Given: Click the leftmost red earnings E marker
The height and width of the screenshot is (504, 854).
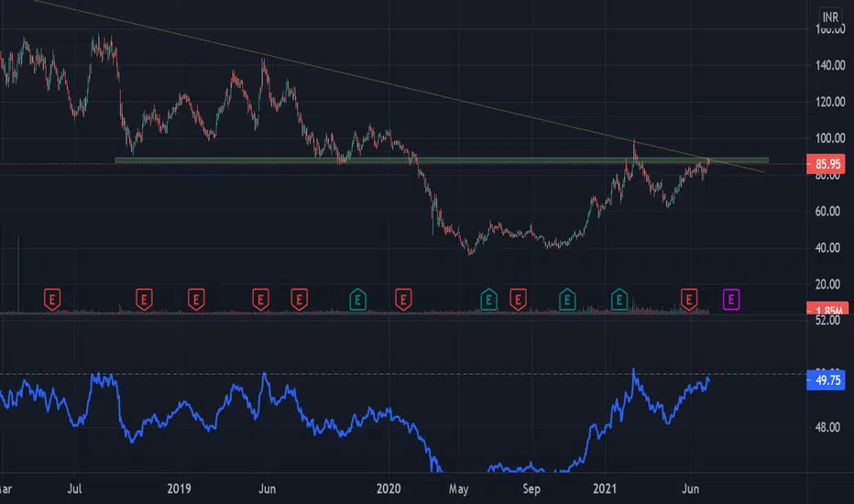Looking at the screenshot, I should click(x=52, y=299).
